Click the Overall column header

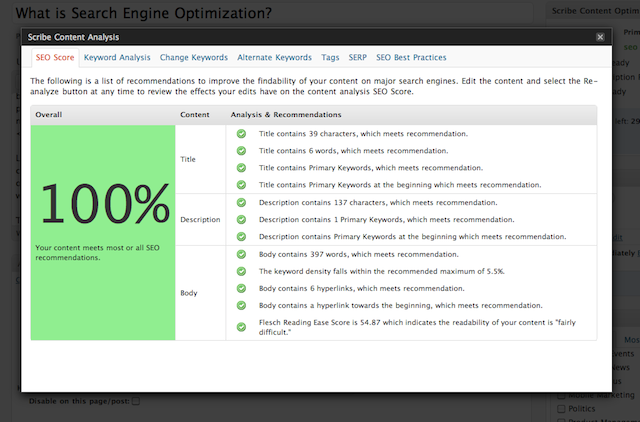tap(49, 115)
